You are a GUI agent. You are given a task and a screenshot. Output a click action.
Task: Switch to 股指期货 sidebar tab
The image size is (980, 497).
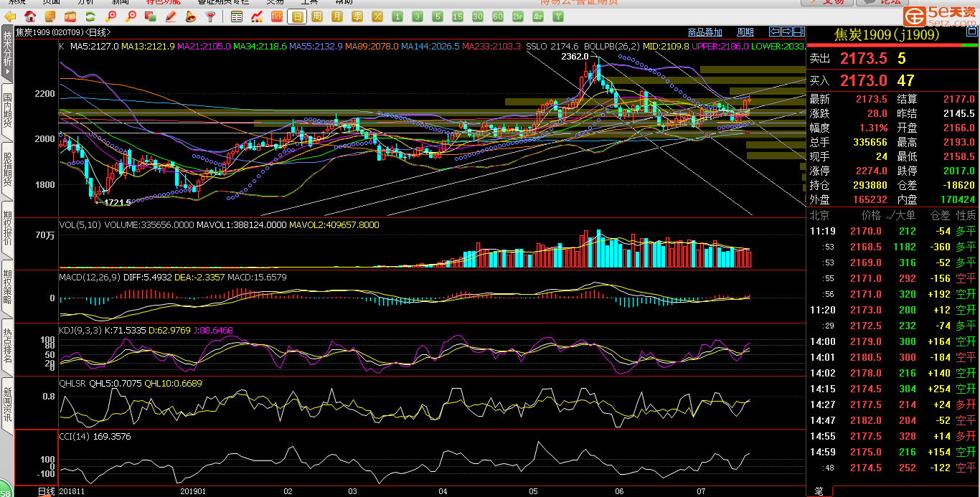(x=7, y=169)
